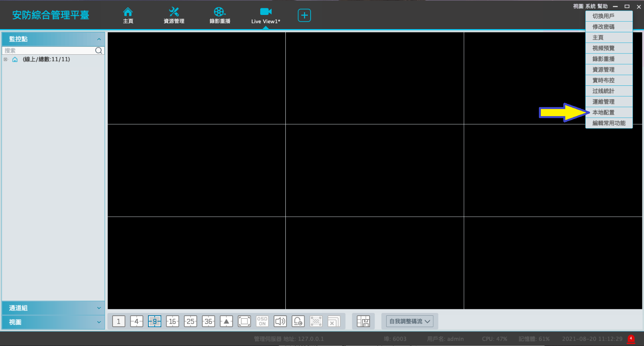
Task: Choose 修改密碼 in the dropdown menu
Action: tap(603, 27)
